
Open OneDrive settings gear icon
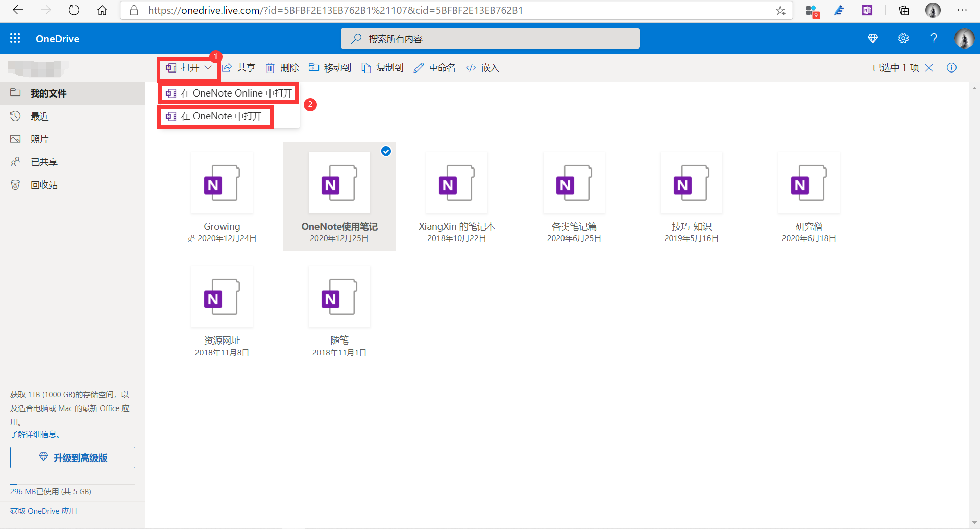point(903,38)
